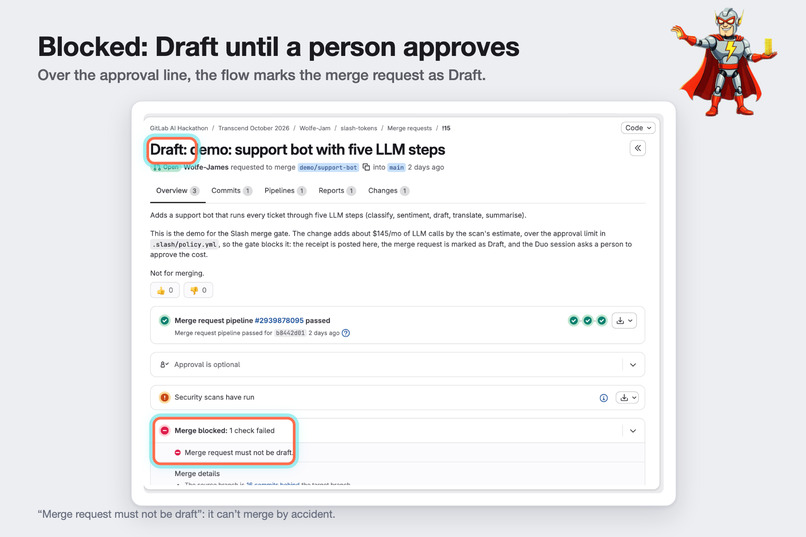Click the approval person icon
The width and height of the screenshot is (806, 537).
[x=164, y=365]
